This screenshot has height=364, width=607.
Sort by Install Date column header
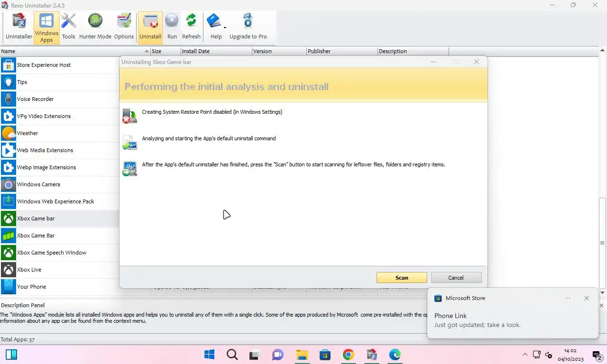click(x=216, y=51)
